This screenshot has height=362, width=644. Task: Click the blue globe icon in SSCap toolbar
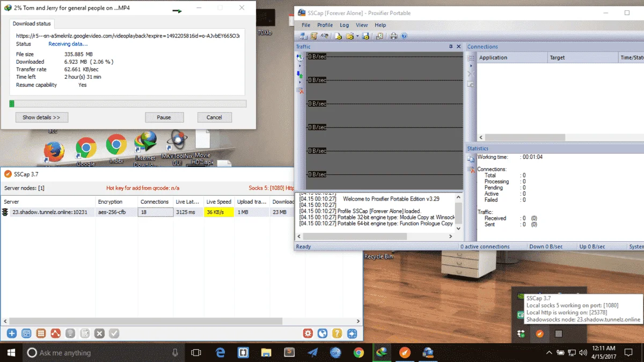(x=323, y=334)
